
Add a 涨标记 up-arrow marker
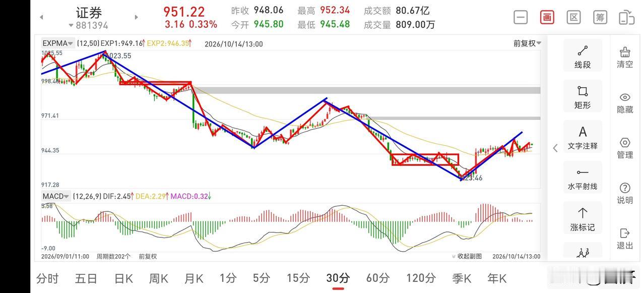[x=583, y=218]
